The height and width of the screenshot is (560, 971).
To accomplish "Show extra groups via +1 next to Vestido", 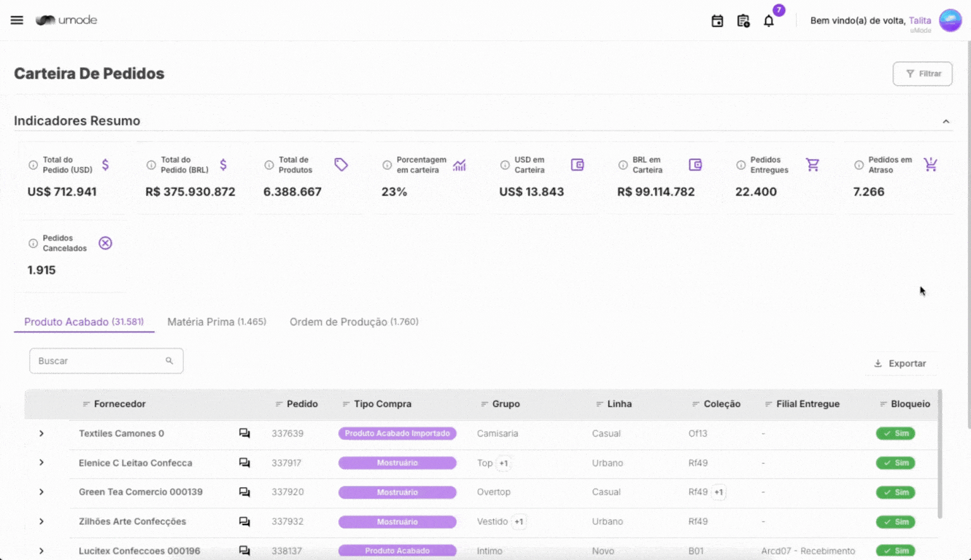I will click(519, 522).
